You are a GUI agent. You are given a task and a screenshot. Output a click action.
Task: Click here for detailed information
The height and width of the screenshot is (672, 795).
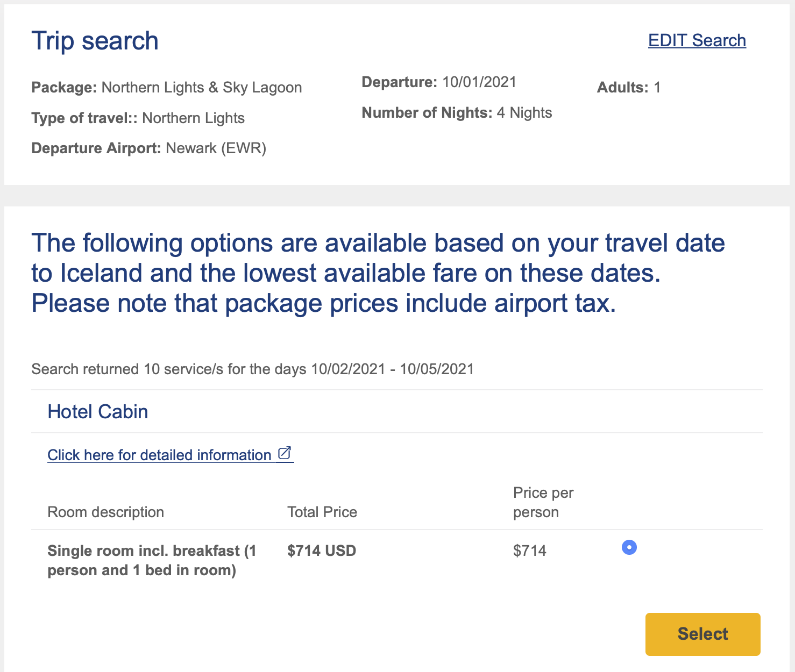click(159, 455)
